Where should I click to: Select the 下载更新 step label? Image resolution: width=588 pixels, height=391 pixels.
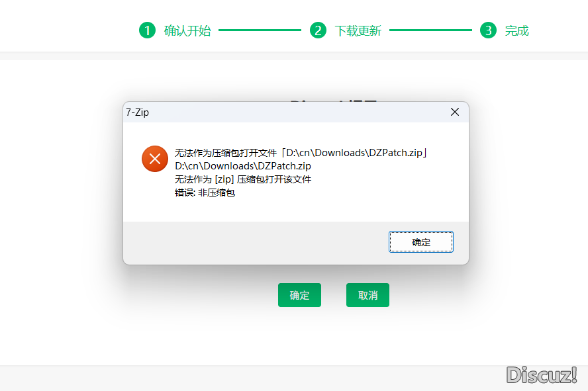(358, 30)
